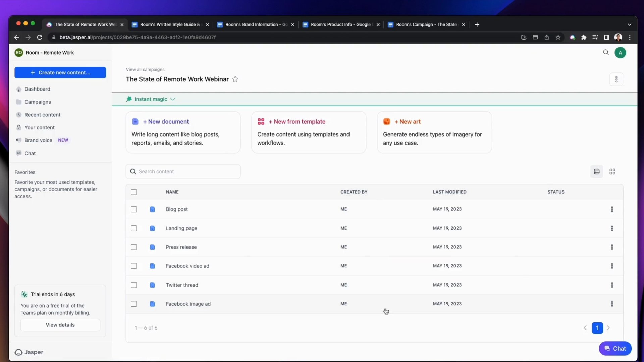Check the Facebook video ad row checkbox
The image size is (644, 362).
point(134,266)
